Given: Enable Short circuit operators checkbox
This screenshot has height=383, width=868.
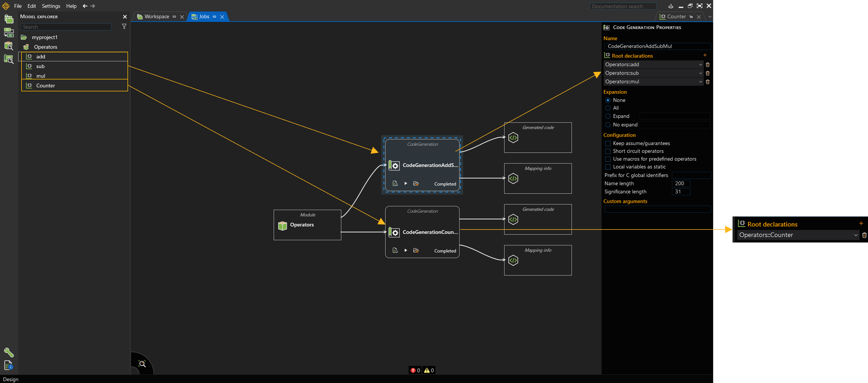Looking at the screenshot, I should click(x=608, y=151).
